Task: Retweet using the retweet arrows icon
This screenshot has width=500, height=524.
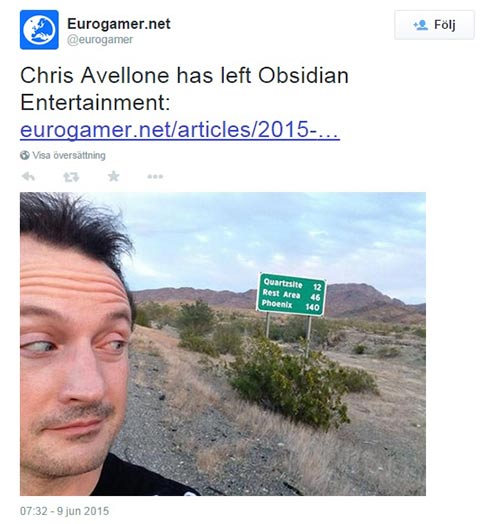Action: pos(71,177)
